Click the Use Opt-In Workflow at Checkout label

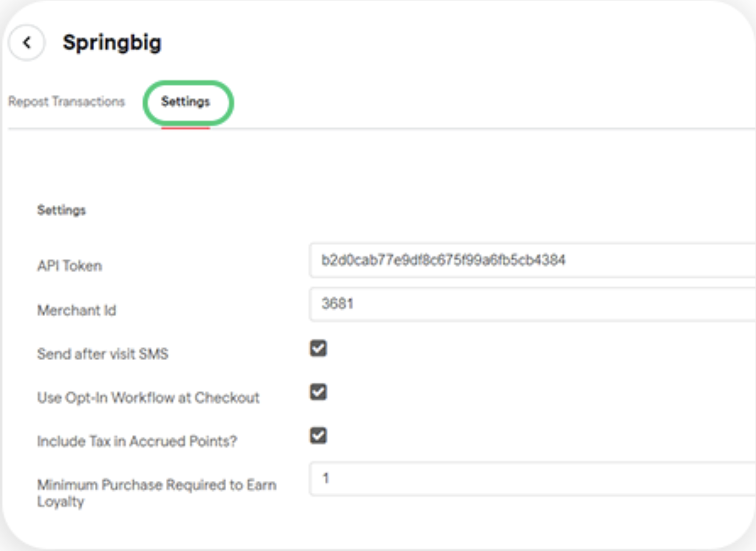(148, 397)
